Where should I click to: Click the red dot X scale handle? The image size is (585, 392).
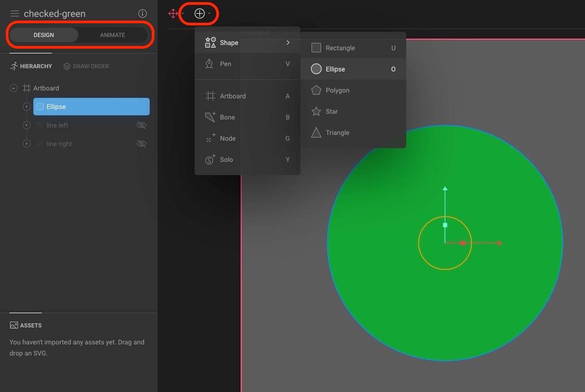[x=463, y=243]
